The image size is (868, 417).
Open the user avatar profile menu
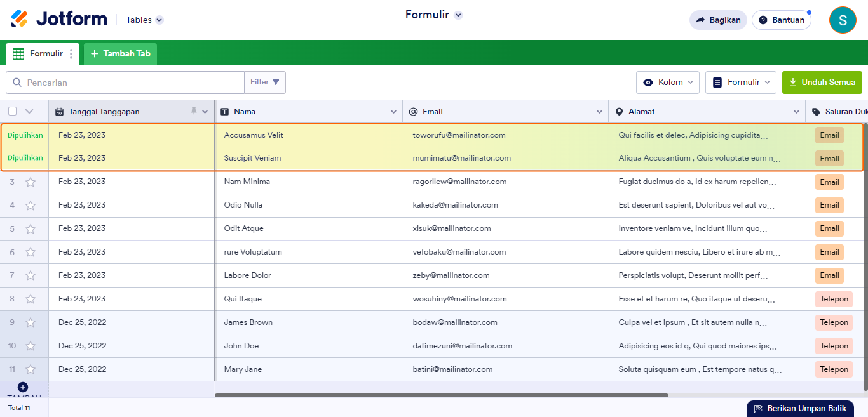point(843,20)
